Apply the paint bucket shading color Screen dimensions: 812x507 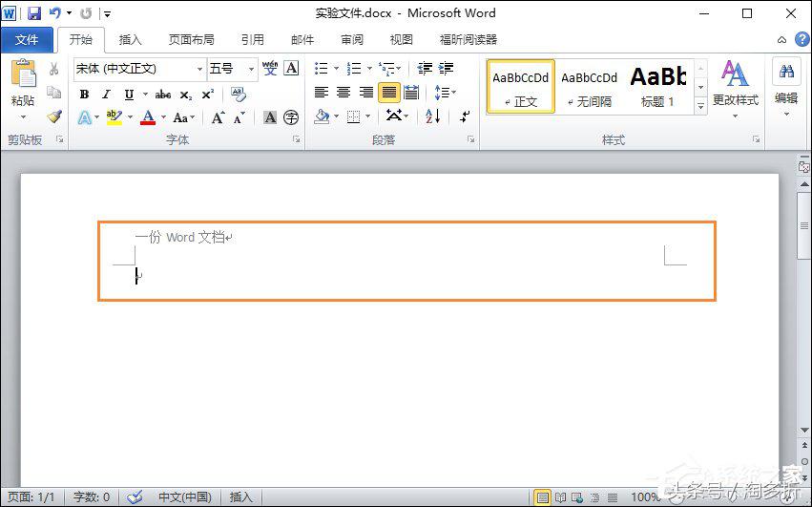(322, 116)
